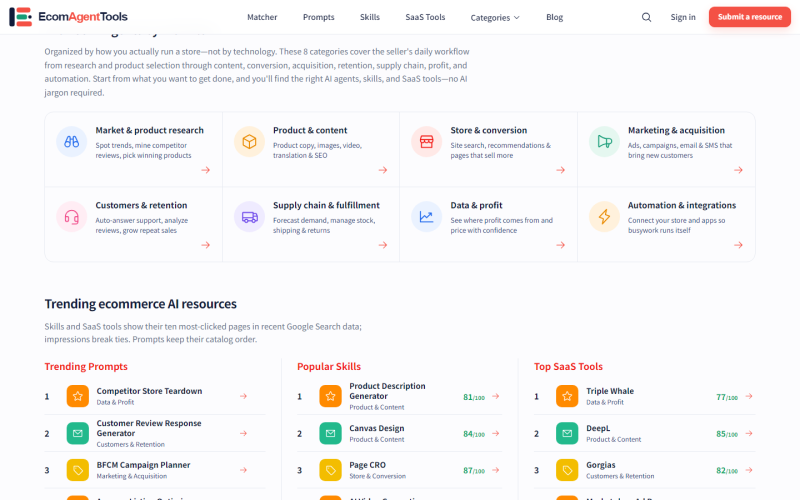Viewport: 800px width, 500px height.
Task: Click envelope icon beside DeepL
Action: pos(567,433)
